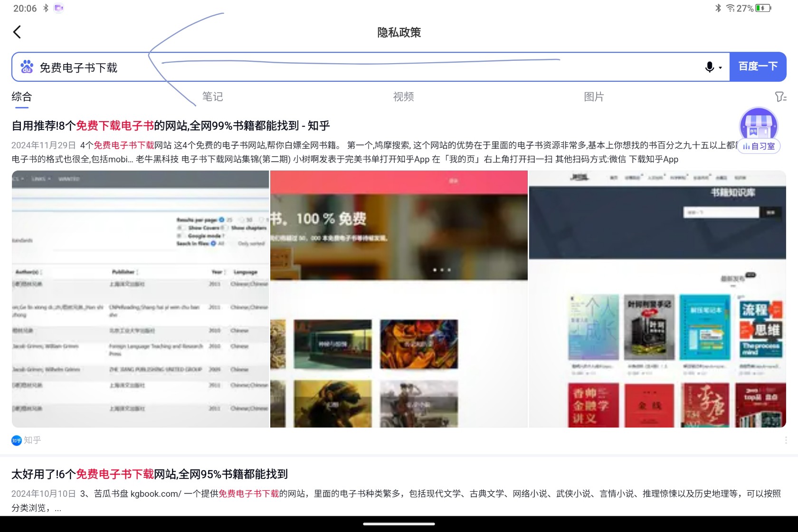Tap the 知乎 source logo icon

17,440
